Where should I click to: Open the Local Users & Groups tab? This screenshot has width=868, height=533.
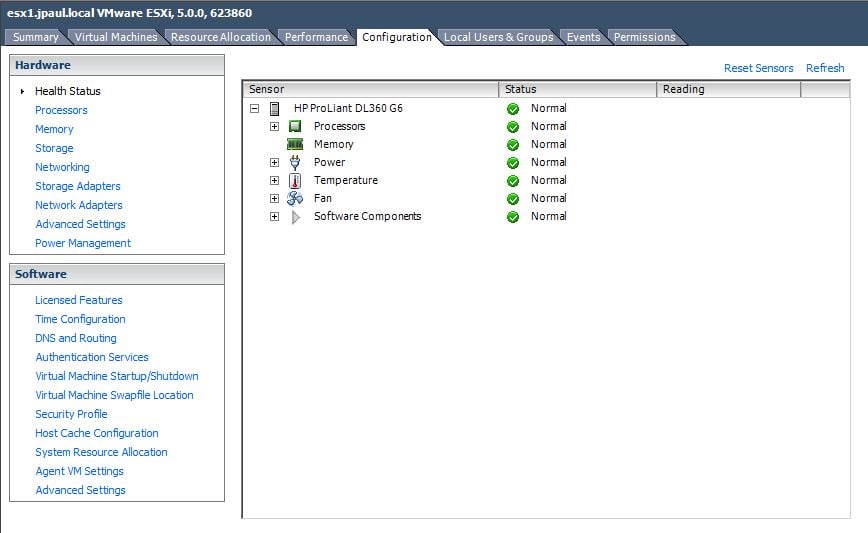coord(498,37)
